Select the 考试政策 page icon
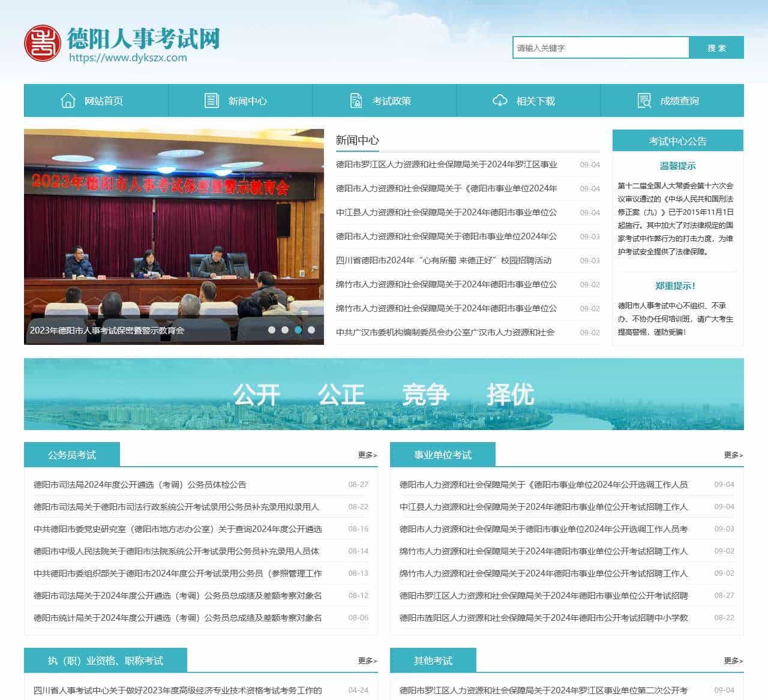 356,100
